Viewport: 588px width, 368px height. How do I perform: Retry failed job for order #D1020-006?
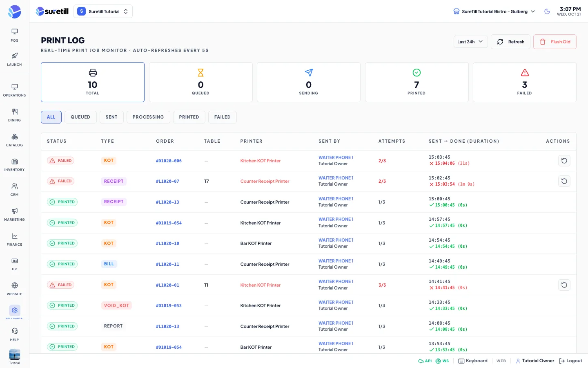point(564,161)
